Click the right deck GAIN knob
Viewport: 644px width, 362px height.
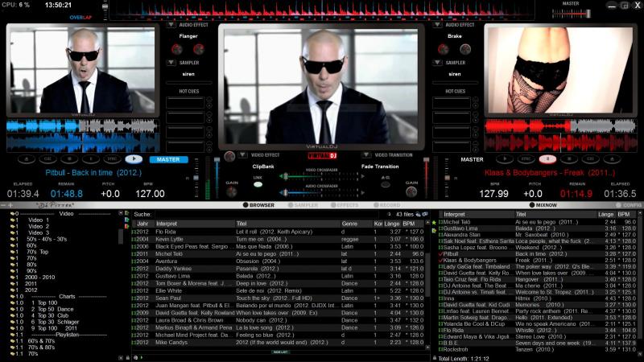411,191
